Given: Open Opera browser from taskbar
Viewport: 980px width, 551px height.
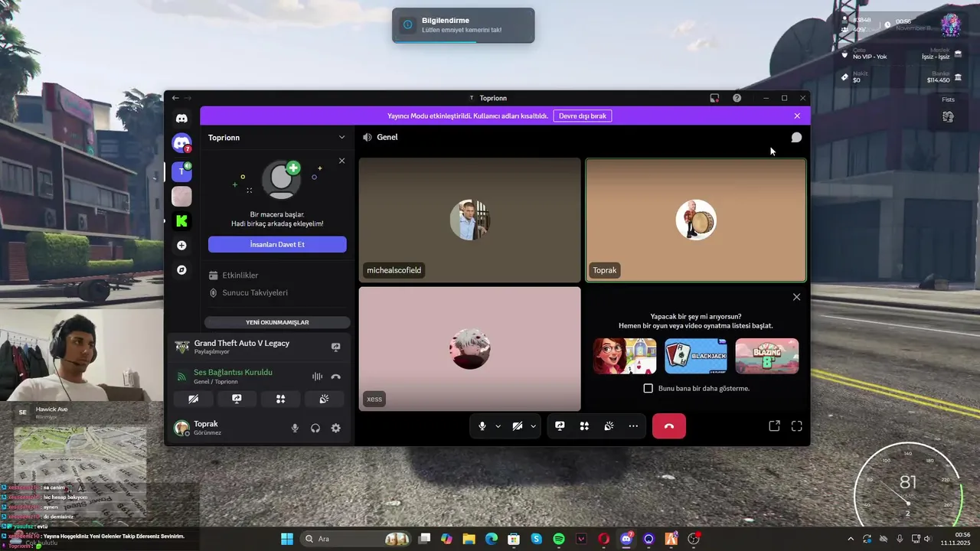Looking at the screenshot, I should [x=604, y=539].
